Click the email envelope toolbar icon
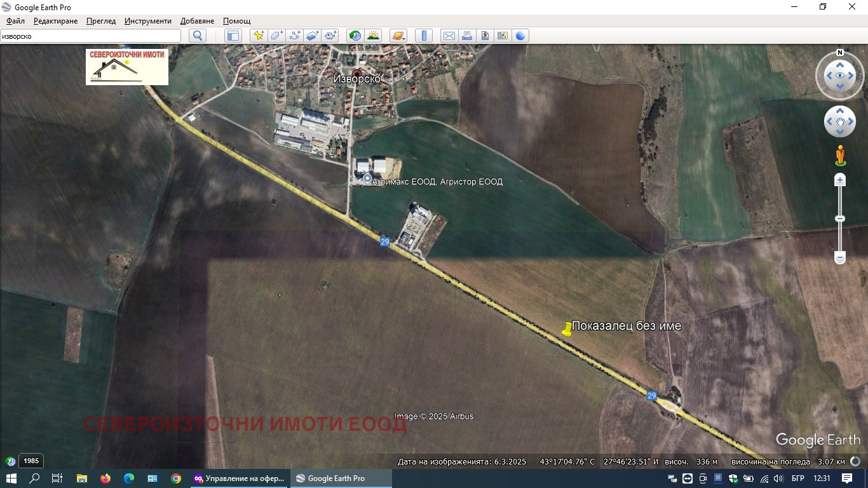The image size is (868, 488). [x=449, y=36]
